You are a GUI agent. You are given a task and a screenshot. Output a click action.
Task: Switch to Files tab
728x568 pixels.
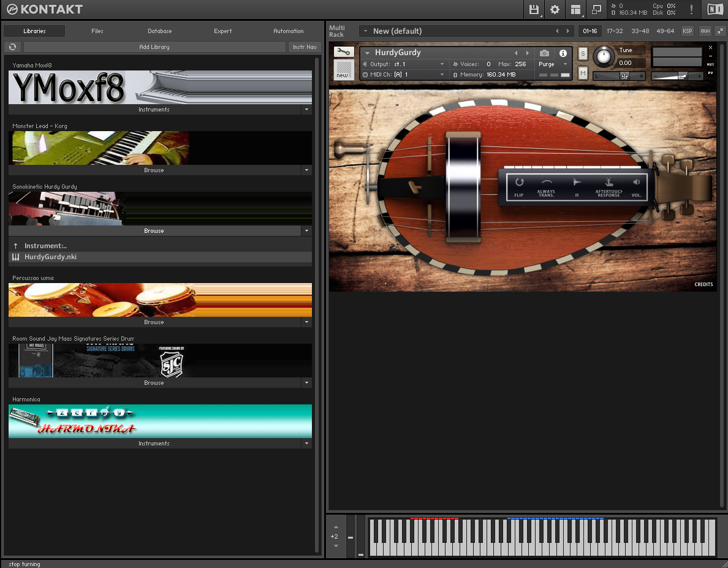(x=97, y=31)
